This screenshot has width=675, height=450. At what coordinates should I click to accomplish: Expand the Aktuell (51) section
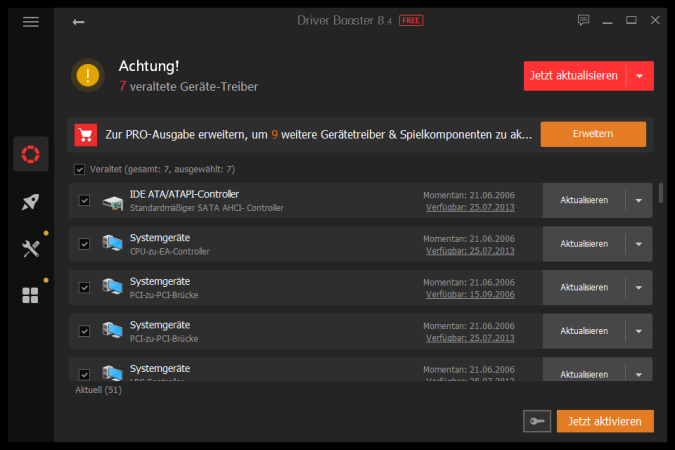coord(98,390)
